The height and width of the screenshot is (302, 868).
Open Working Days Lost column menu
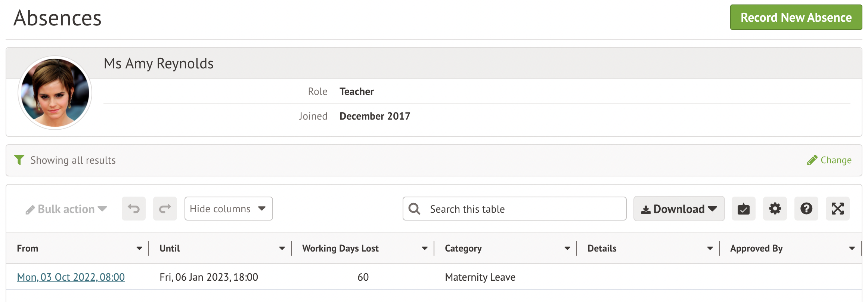(x=425, y=248)
